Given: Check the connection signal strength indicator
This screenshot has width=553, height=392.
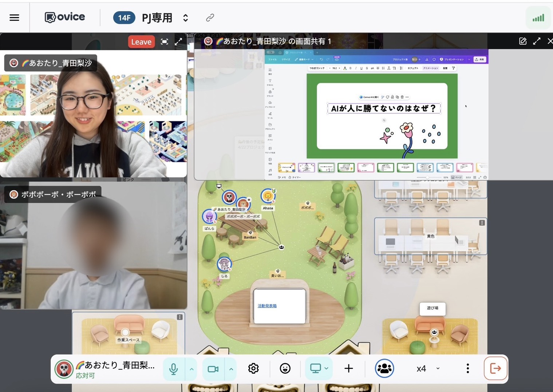Looking at the screenshot, I should (538, 18).
